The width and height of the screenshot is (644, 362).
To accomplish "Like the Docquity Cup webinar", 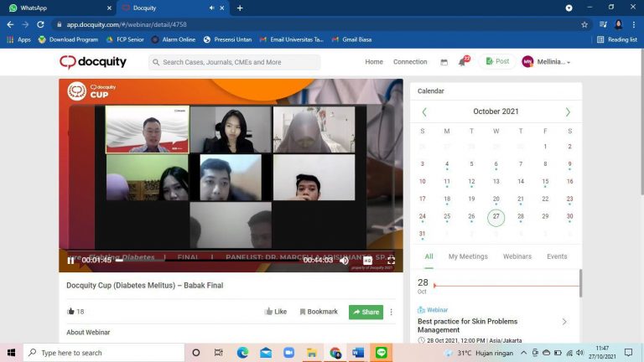I will 275,312.
